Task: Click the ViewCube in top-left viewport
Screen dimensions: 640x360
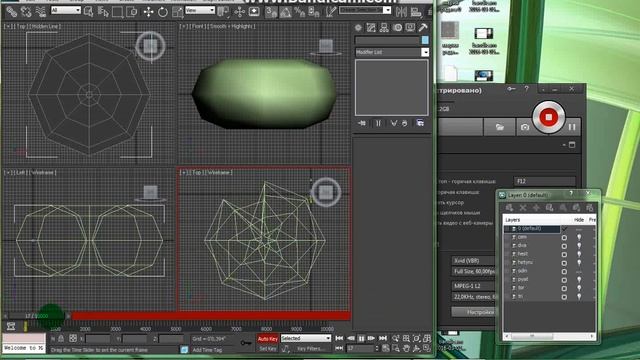Action: (150, 46)
